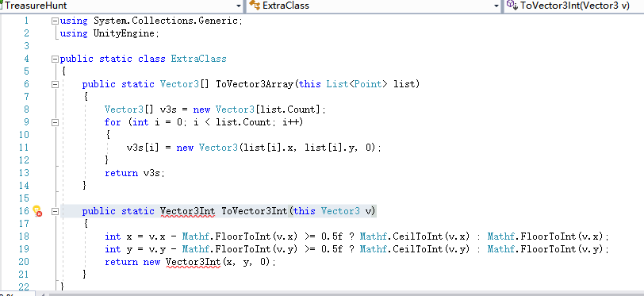Screen dimensions: 644x296
Task: Click 'v3s[i]' assignment on line 11
Action: (x=143, y=148)
